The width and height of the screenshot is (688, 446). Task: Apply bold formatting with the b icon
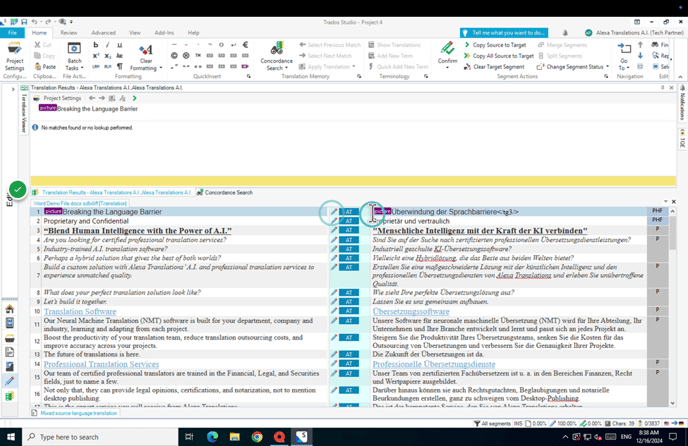pos(96,45)
